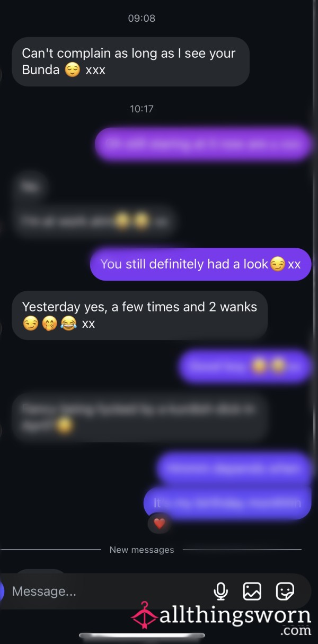The image size is (318, 644).
Task: Tap the New messages divider label
Action: 142,550
